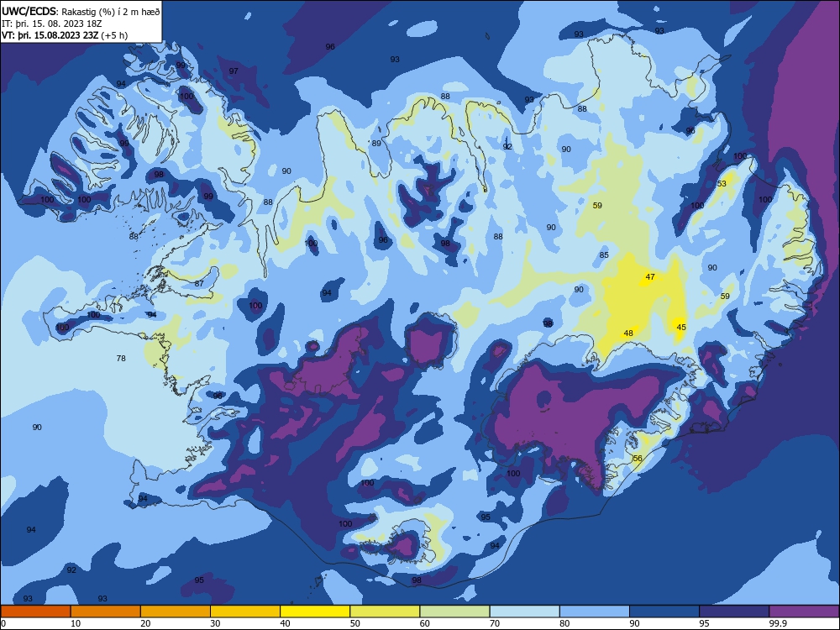The width and height of the screenshot is (840, 630).
Task: Click the 60–70 pale green legend swatch
Action: pyautogui.click(x=454, y=612)
